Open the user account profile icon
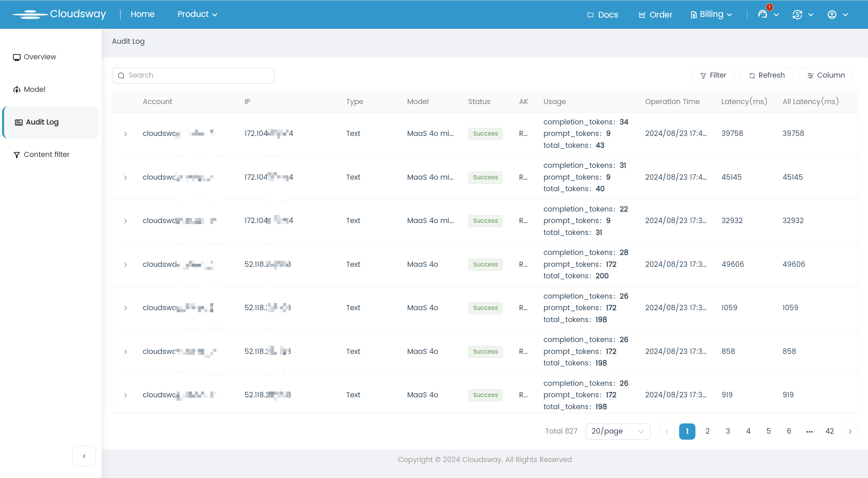 click(832, 15)
